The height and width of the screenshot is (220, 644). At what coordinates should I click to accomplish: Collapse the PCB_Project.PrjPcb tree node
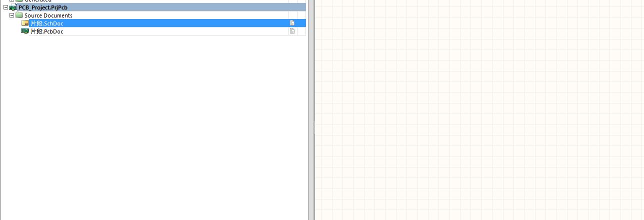point(5,7)
